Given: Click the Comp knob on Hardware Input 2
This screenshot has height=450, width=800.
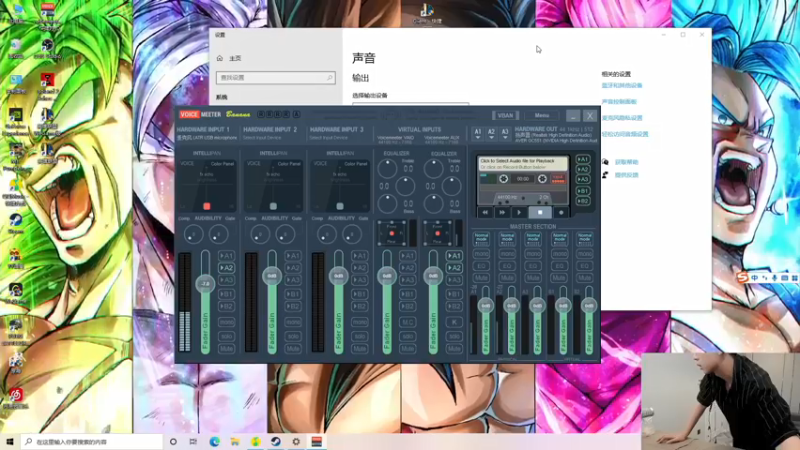Looking at the screenshot, I should pos(260,234).
